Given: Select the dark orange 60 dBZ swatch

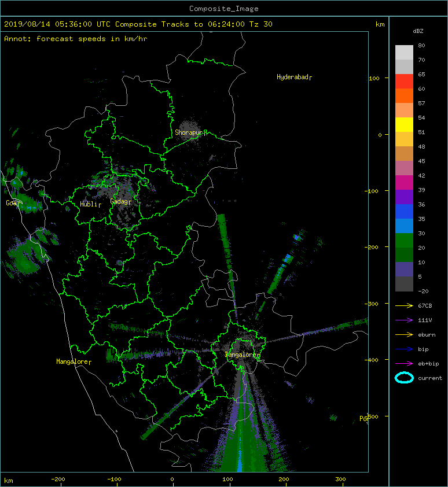Looking at the screenshot, I should tap(404, 95).
